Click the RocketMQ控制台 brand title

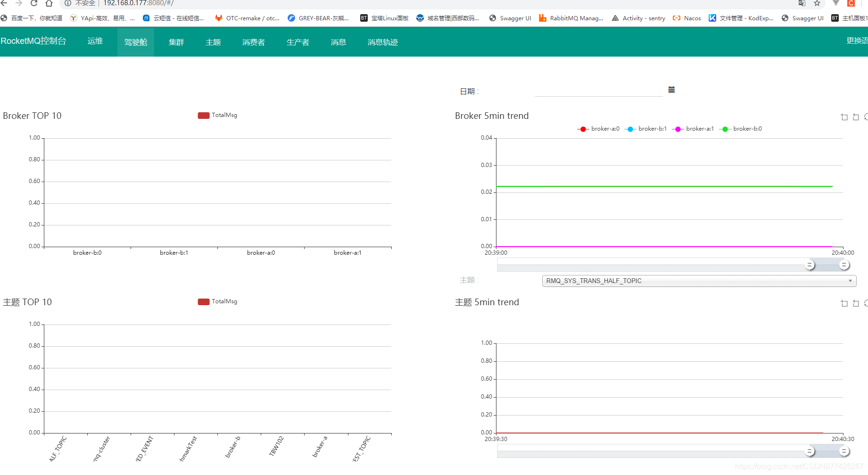33,41
